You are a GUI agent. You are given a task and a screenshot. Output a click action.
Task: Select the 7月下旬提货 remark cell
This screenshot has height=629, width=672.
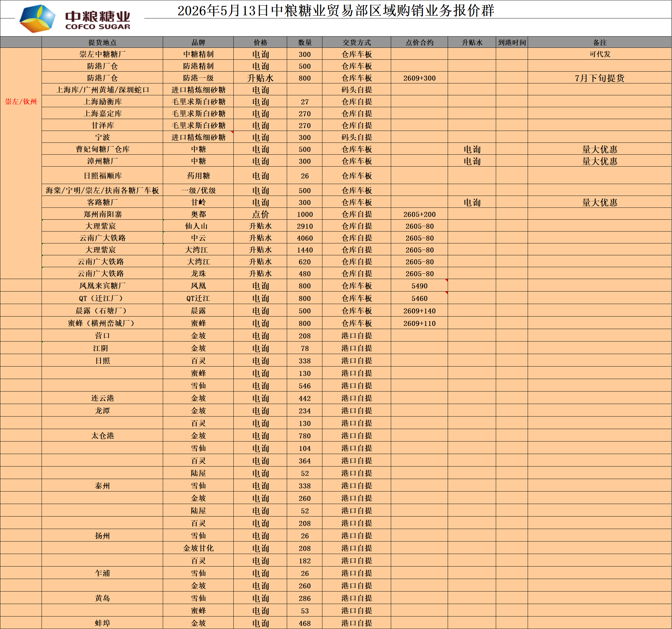point(600,78)
